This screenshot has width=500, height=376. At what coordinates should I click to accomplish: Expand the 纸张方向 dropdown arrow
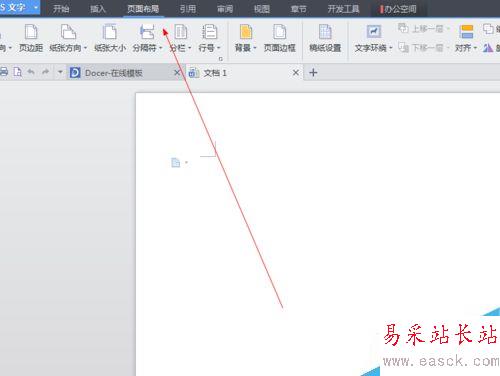85,48
